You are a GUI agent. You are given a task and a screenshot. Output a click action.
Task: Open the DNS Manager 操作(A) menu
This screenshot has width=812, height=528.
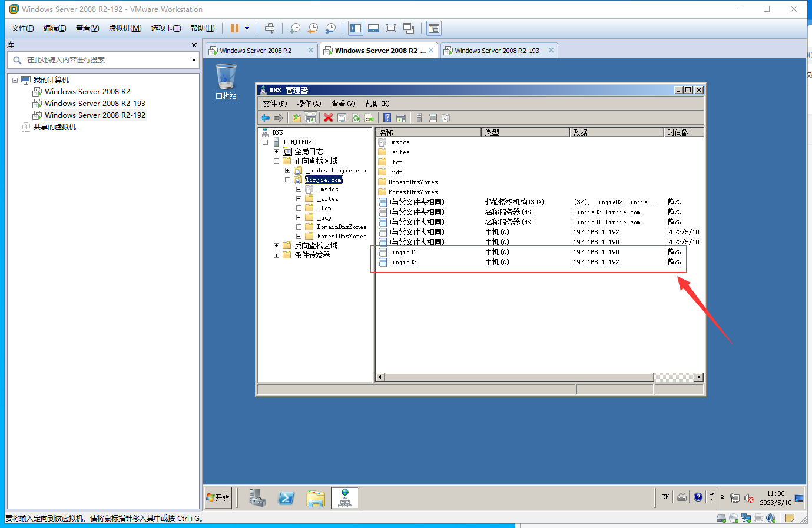coord(309,104)
